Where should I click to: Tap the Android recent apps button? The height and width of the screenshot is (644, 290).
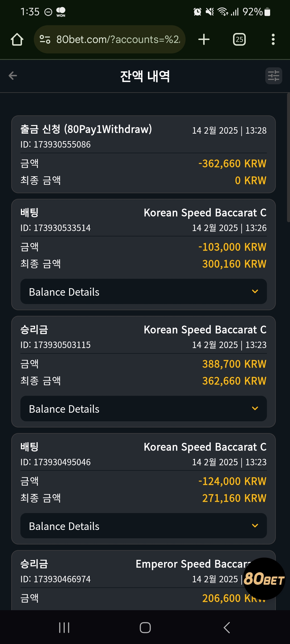point(64,628)
